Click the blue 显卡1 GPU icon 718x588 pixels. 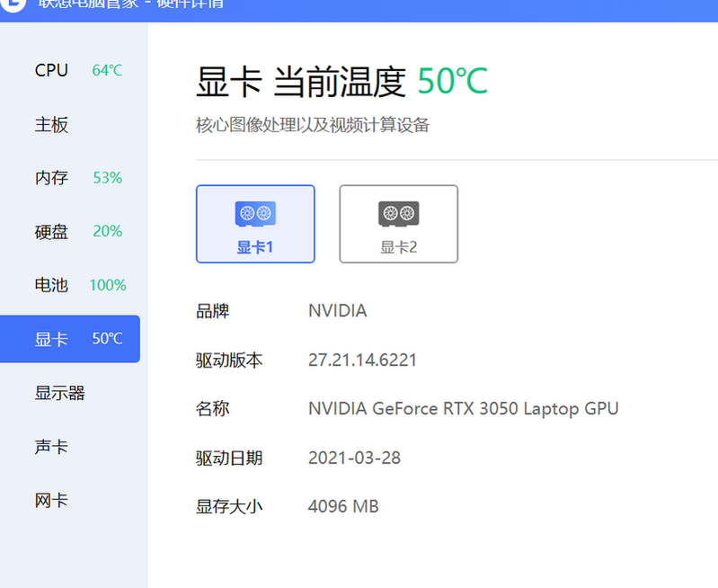(255, 214)
